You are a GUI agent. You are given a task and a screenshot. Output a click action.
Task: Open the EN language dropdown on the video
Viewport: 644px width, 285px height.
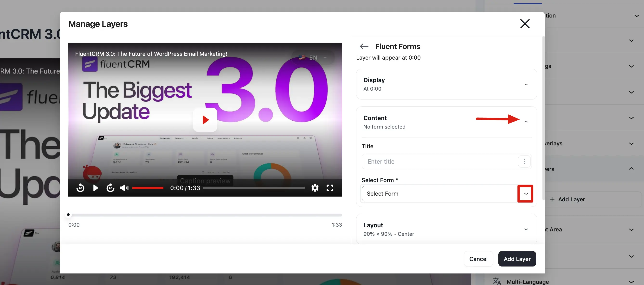[313, 58]
